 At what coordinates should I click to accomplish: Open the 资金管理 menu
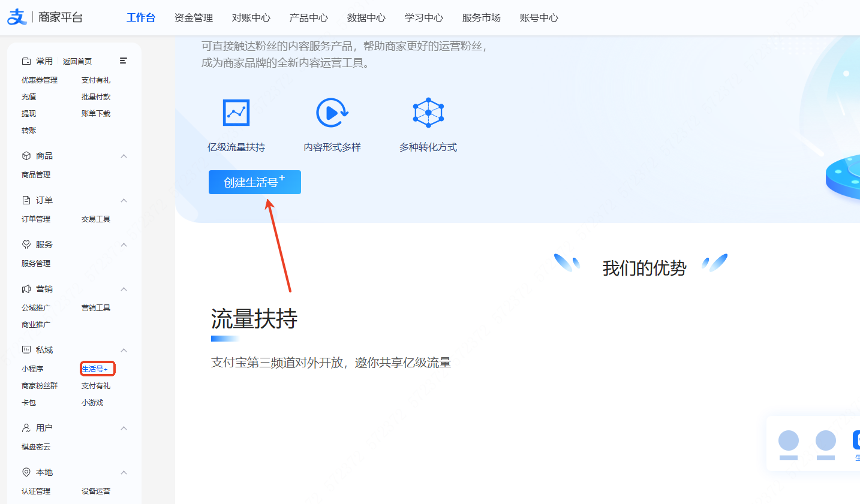pyautogui.click(x=193, y=18)
